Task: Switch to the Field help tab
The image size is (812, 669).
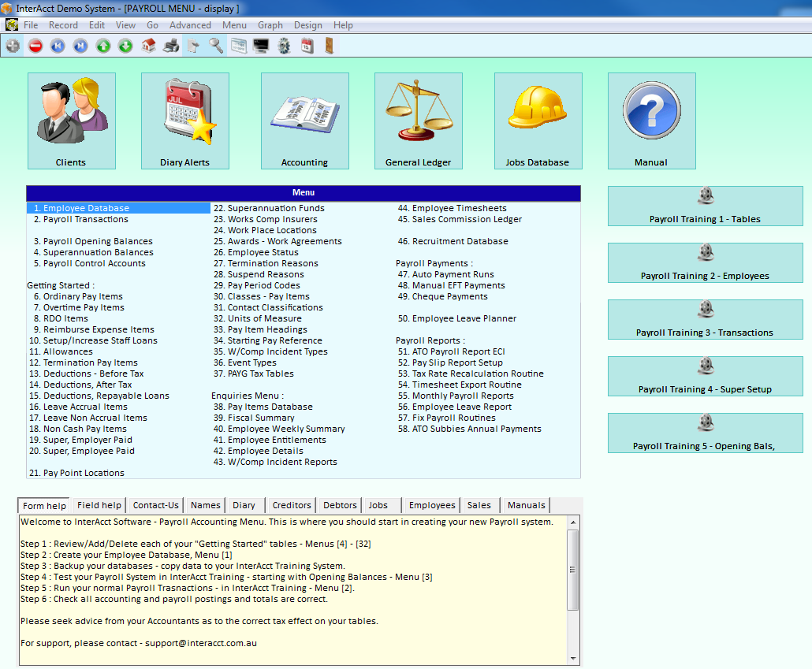Action: (99, 505)
